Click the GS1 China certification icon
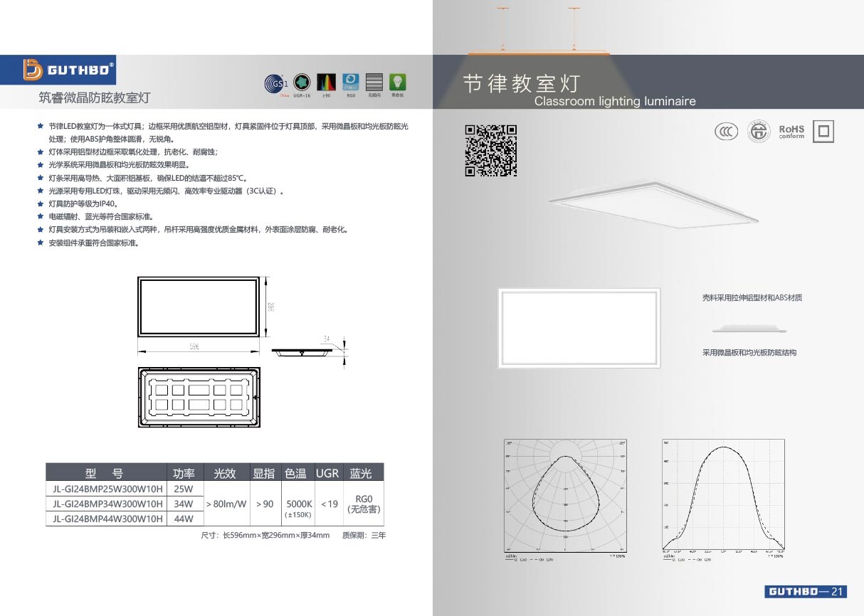Image resolution: width=864 pixels, height=616 pixels. 275,82
